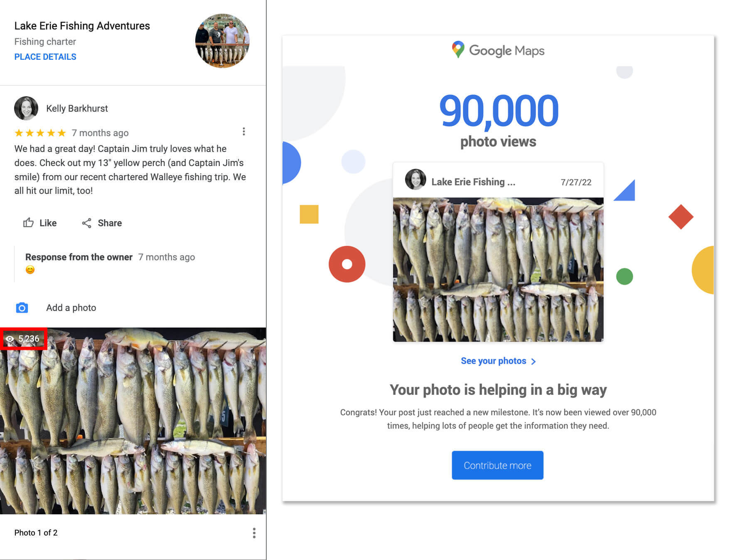Open Kelly Barkhurst reviewer name
The image size is (737, 560).
77,108
